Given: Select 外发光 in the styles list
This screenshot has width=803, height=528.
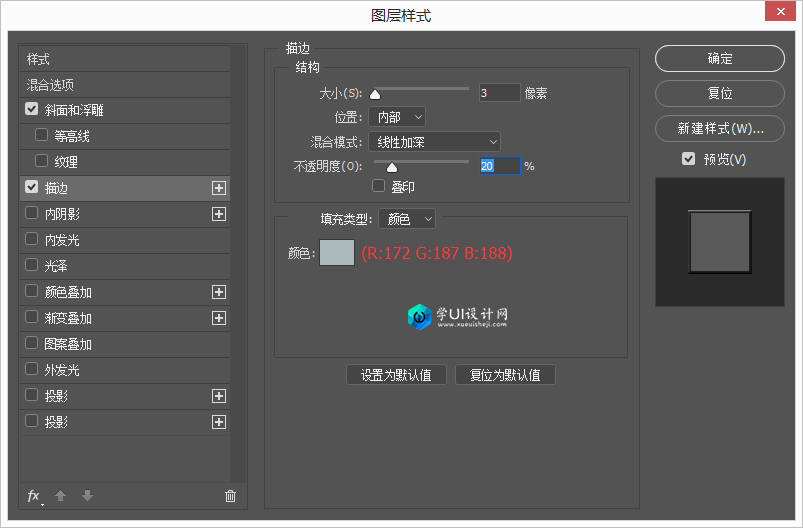Looking at the screenshot, I should (62, 370).
